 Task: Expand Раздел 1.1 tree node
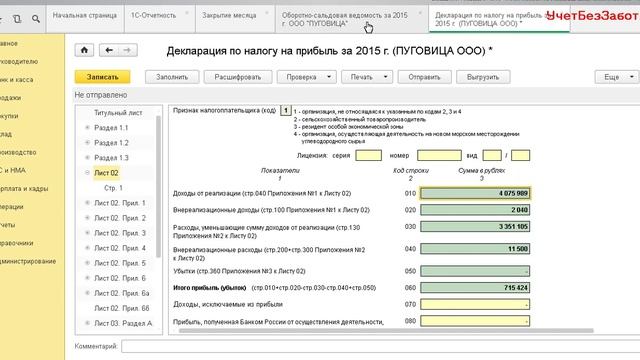click(87, 128)
